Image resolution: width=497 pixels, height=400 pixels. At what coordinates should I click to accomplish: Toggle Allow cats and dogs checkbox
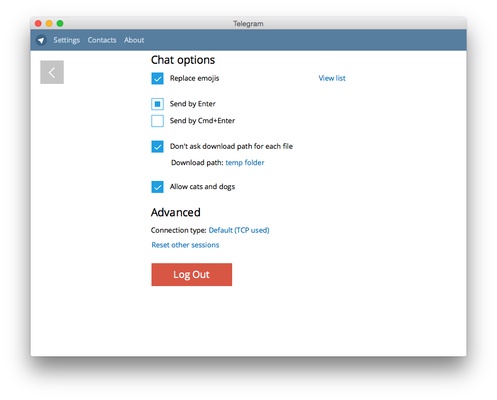157,187
